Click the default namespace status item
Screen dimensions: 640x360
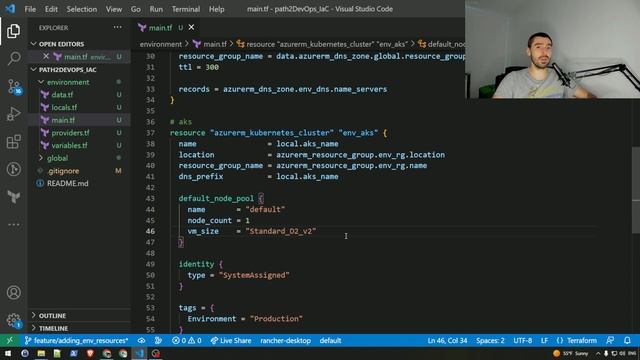pos(330,340)
